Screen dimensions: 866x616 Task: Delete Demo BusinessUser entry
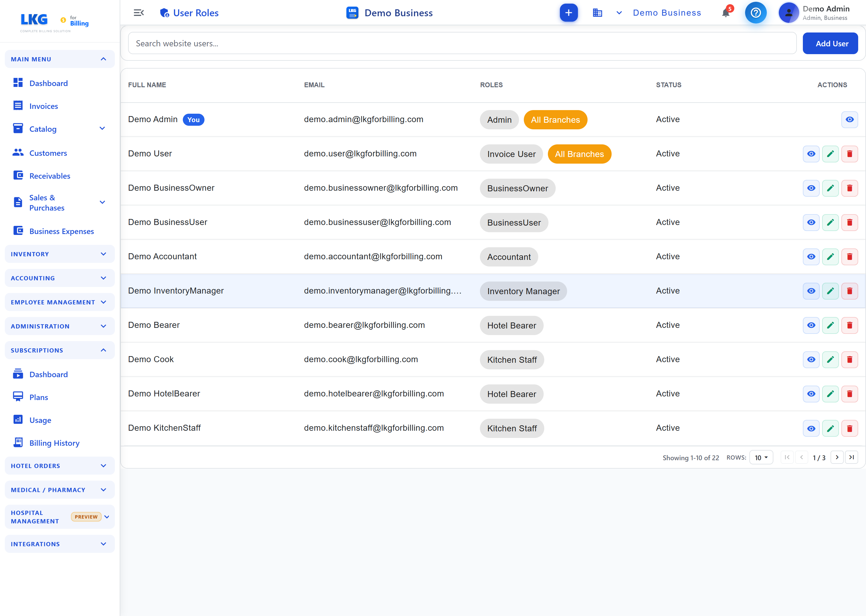click(849, 222)
